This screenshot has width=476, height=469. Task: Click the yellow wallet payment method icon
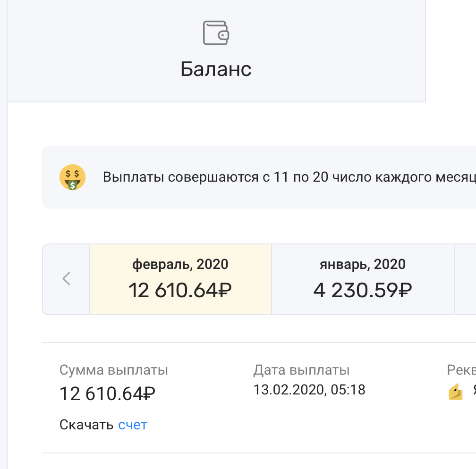click(x=455, y=393)
